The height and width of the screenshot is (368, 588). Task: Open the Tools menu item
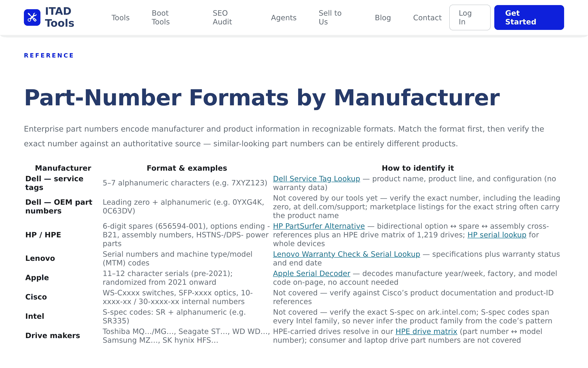pos(121,17)
